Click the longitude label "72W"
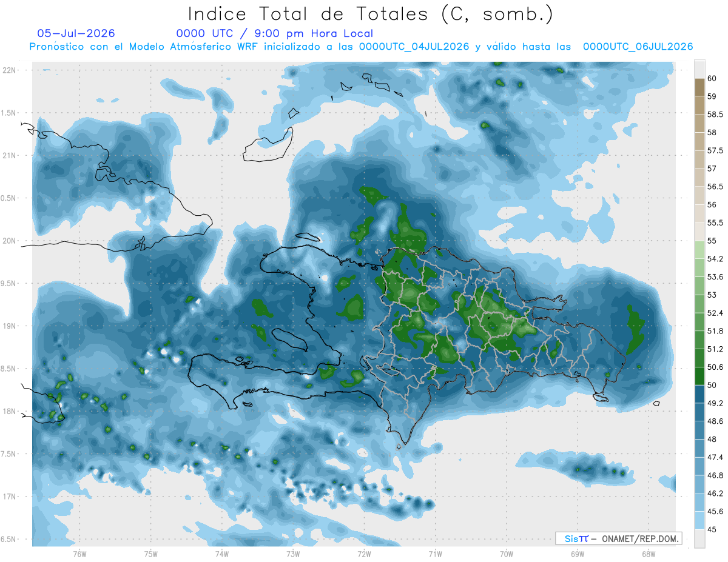Image resolution: width=728 pixels, height=562 pixels. point(364,554)
